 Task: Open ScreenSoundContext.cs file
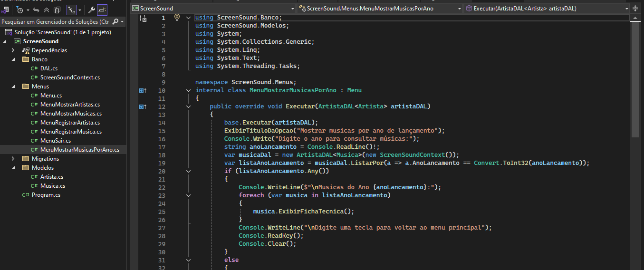click(x=70, y=77)
